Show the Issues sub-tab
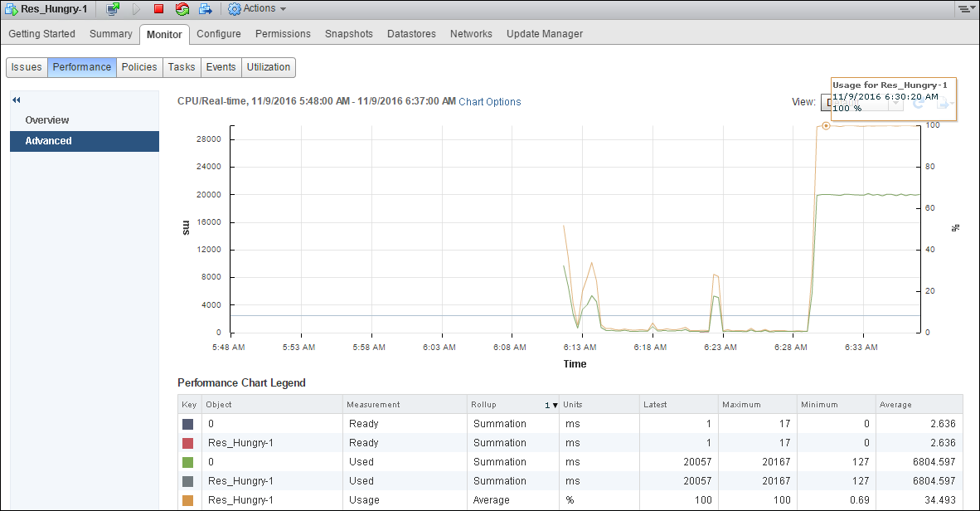 27,67
